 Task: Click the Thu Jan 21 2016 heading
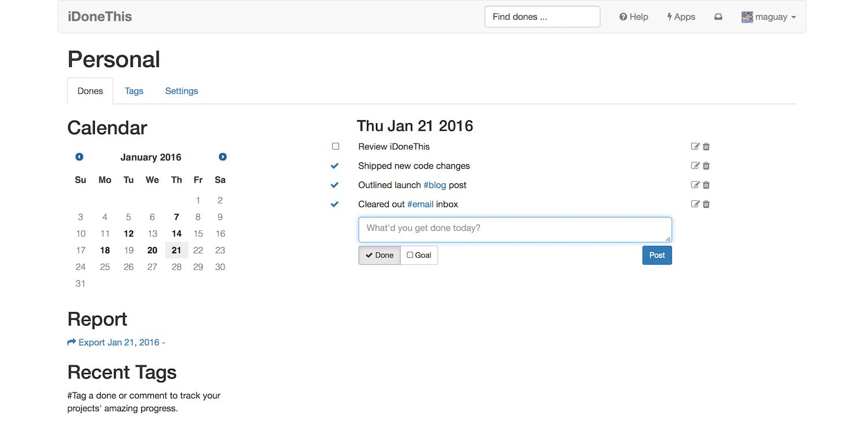pyautogui.click(x=415, y=125)
